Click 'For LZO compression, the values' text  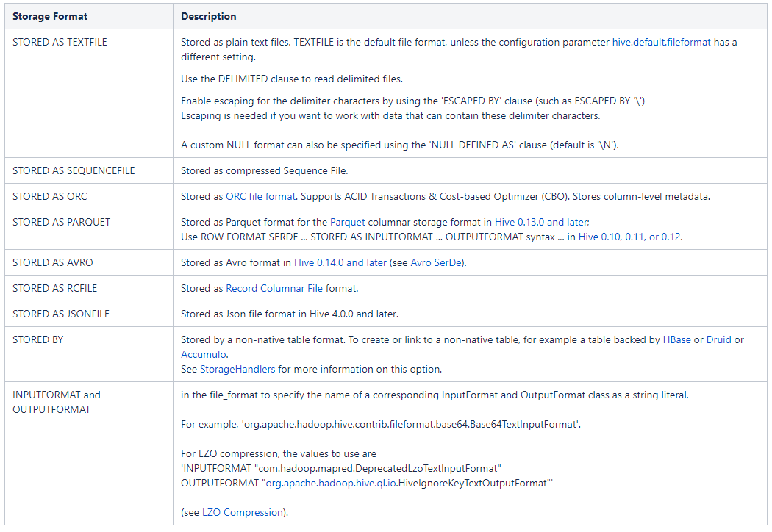pyautogui.click(x=278, y=454)
